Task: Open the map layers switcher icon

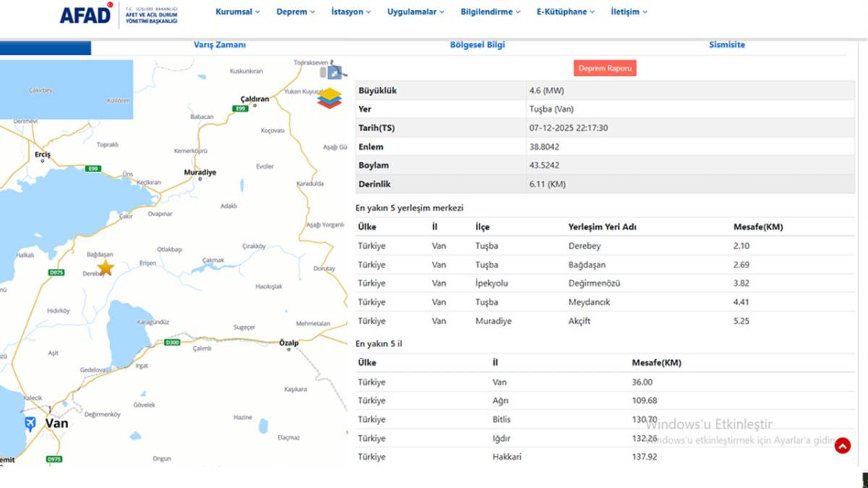Action: coord(329,95)
